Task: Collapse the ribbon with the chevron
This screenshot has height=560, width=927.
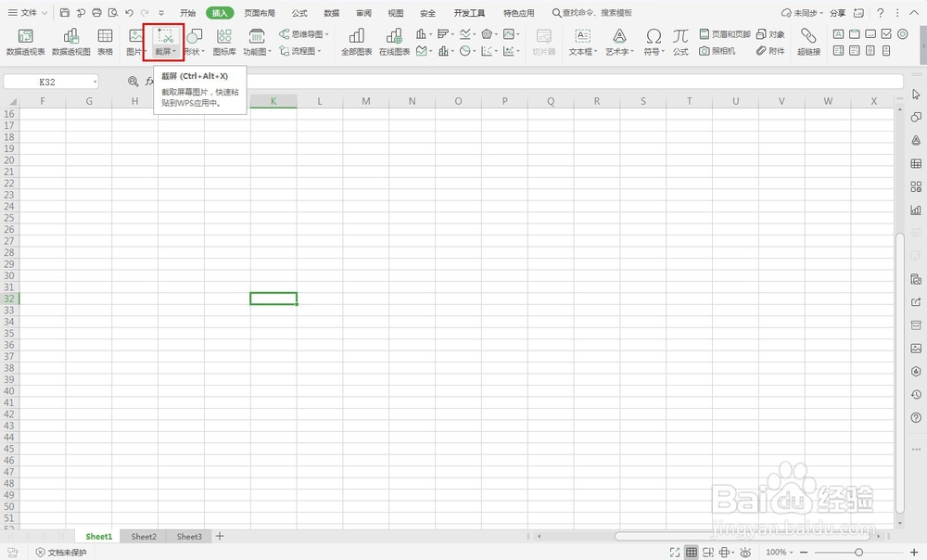Action: point(914,12)
